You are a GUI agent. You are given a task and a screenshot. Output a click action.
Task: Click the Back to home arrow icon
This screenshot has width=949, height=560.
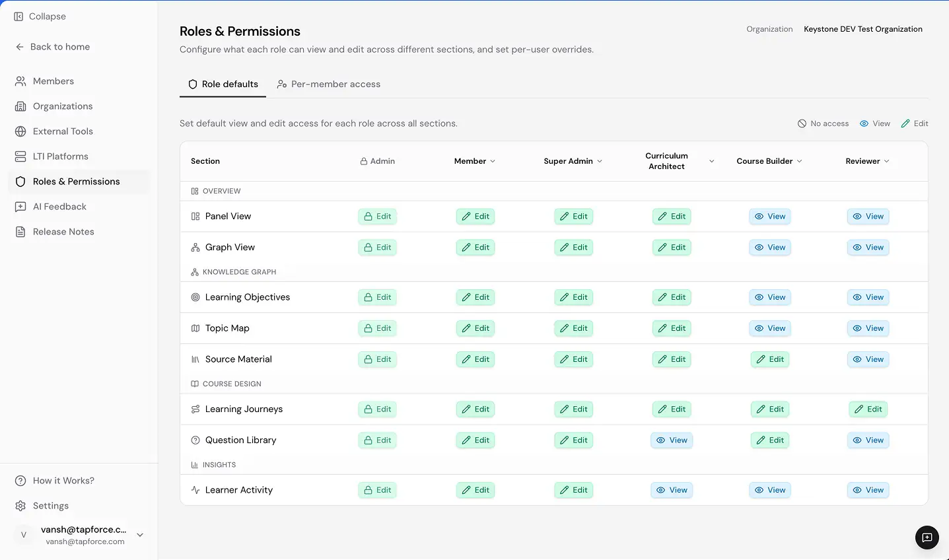click(x=20, y=47)
